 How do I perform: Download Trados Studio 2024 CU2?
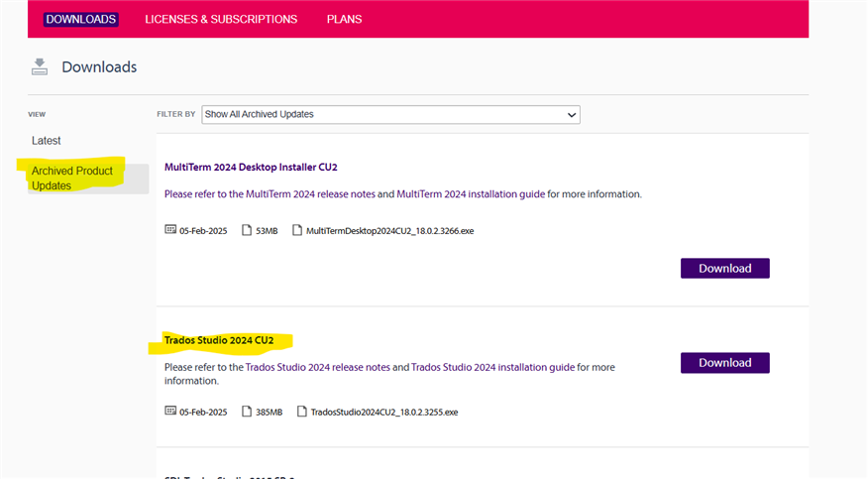(x=724, y=363)
